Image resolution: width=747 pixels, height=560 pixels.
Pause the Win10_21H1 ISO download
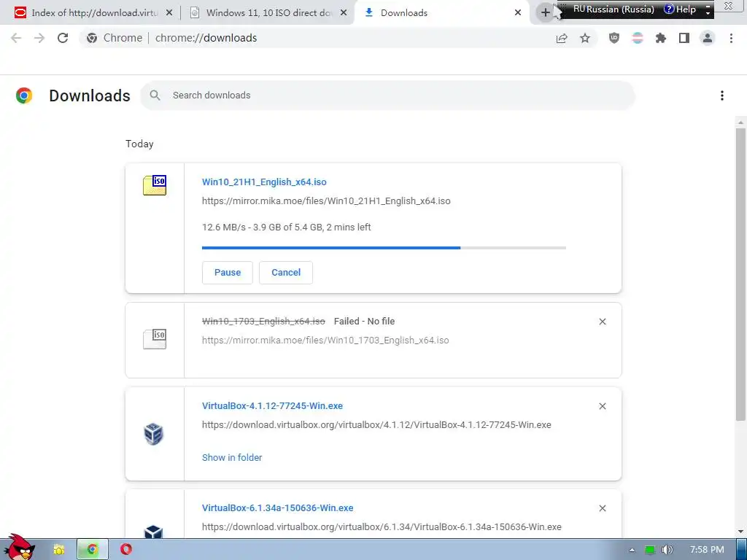pos(228,273)
